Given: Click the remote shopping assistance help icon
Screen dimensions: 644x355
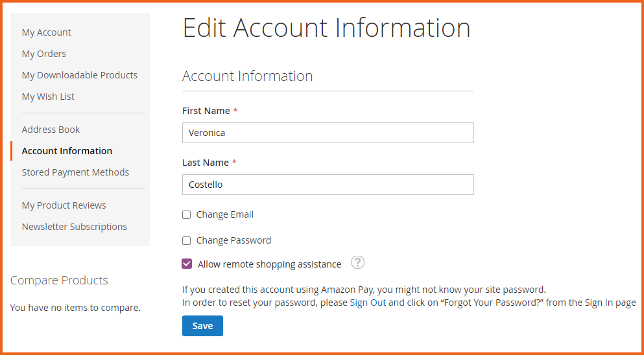Looking at the screenshot, I should (x=357, y=262).
